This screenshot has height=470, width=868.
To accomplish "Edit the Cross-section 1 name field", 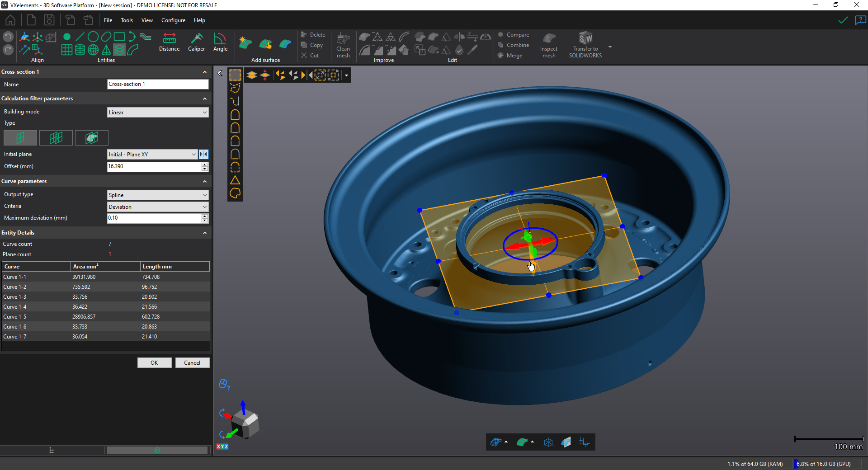I will [157, 84].
